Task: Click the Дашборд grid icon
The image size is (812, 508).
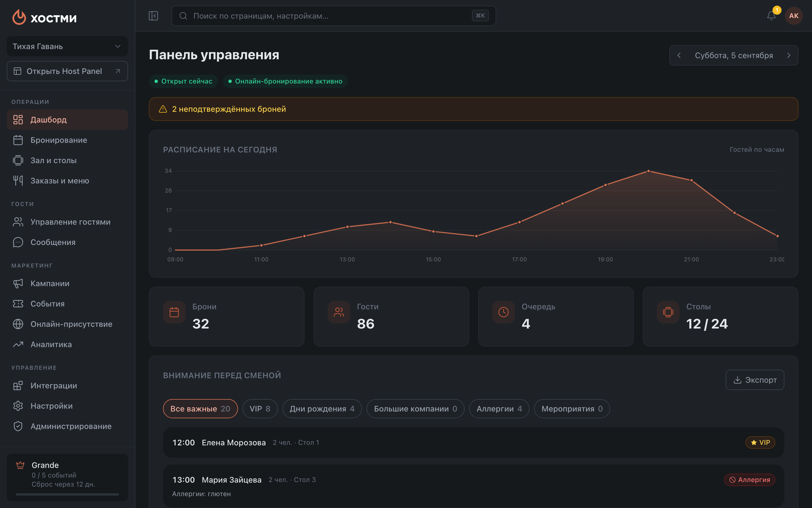Action: pyautogui.click(x=18, y=120)
